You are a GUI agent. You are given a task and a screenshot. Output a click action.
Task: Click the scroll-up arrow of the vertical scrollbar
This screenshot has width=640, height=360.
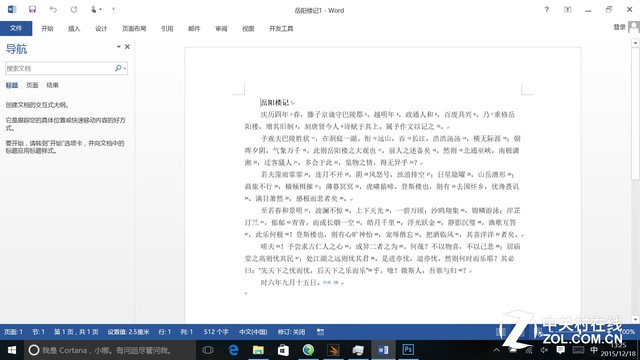635,42
